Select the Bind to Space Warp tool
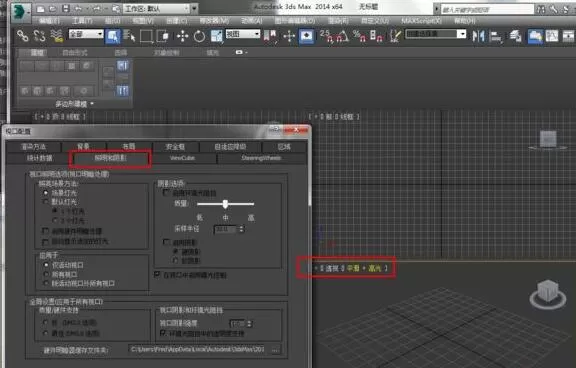This screenshot has width=576, height=368. point(56,36)
